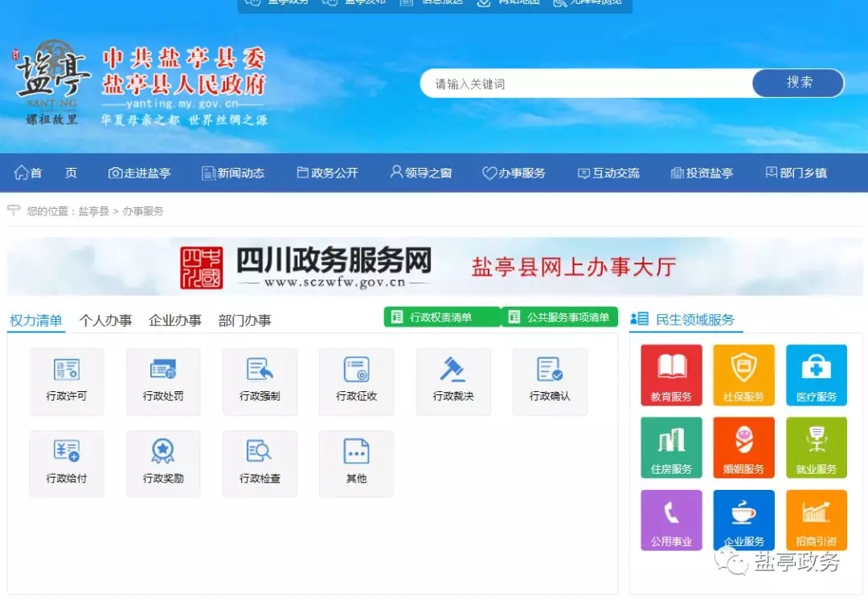Click 领导之窗 in the navigation bar
This screenshot has height=600, width=868.
421,173
